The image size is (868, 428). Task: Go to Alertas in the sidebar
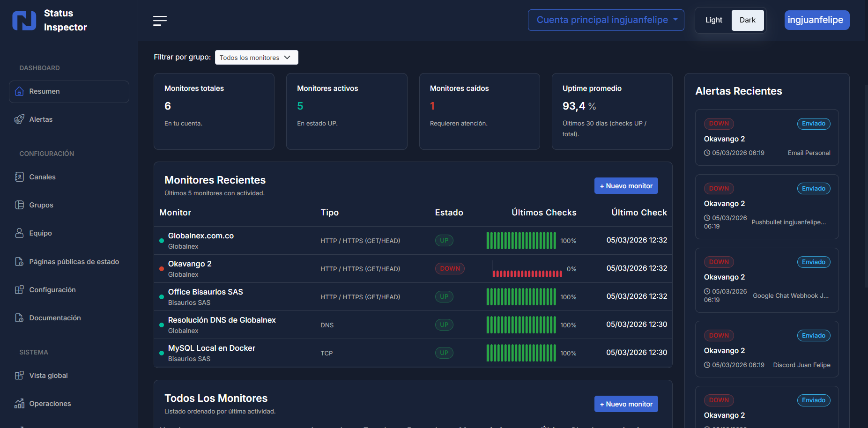(69, 119)
